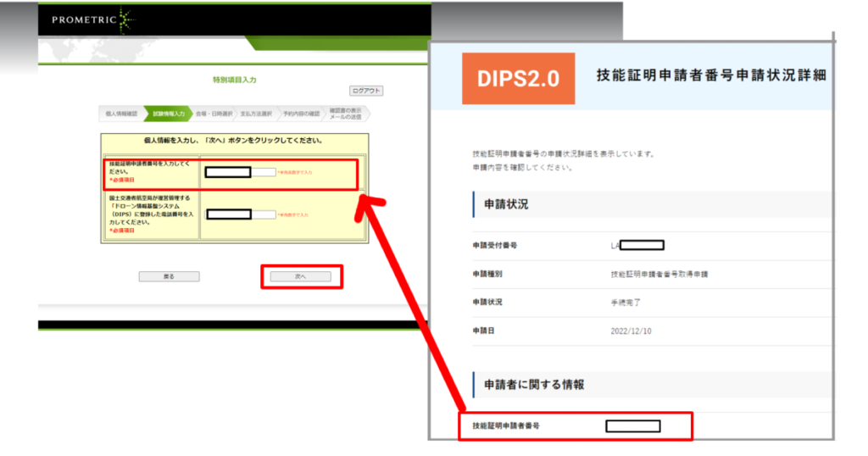Focus the 技能証明申請者番号 input field in Prometric form
Image resolution: width=868 pixels, height=456 pixels.
coord(240,172)
